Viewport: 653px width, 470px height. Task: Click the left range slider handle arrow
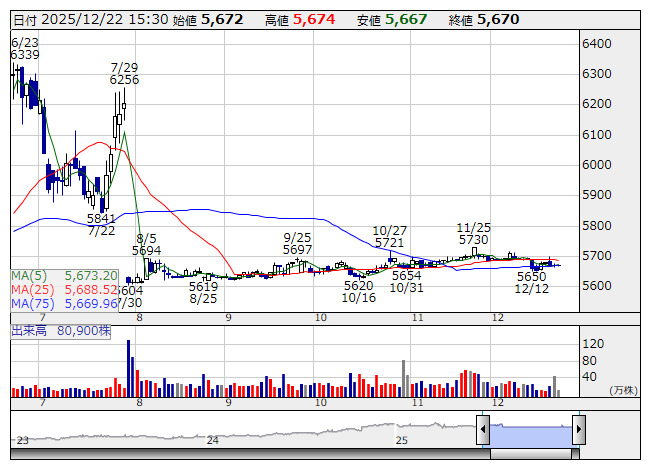pos(483,429)
